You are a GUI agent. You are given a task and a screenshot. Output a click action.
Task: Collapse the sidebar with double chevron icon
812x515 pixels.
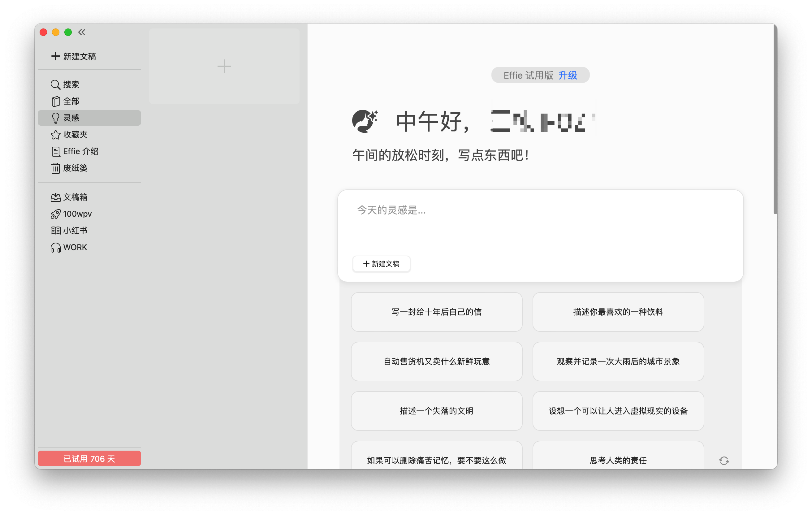point(82,32)
